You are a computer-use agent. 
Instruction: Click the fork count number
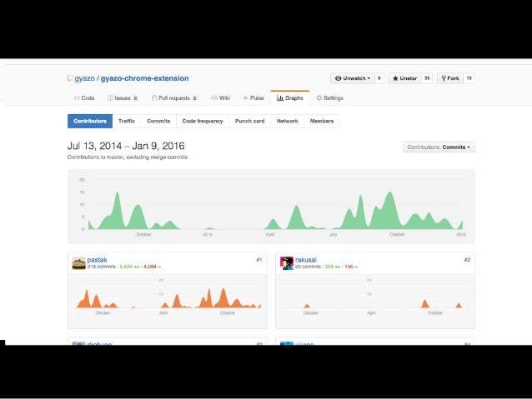coord(469,78)
